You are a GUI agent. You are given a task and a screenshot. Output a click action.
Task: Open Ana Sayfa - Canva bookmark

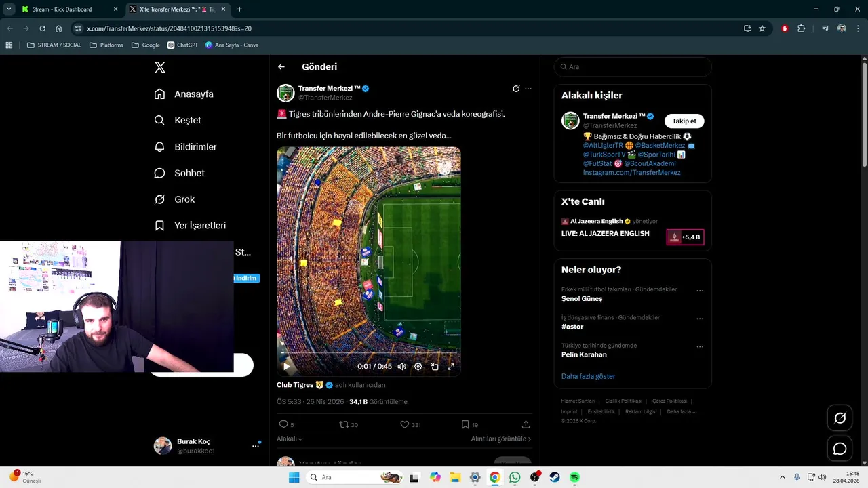[231, 45]
